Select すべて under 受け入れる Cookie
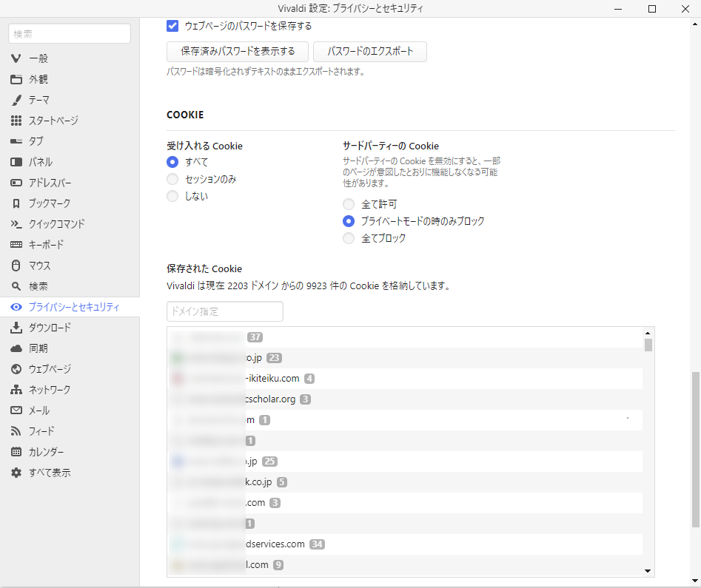Screen dimensions: 701x588 [x=172, y=162]
